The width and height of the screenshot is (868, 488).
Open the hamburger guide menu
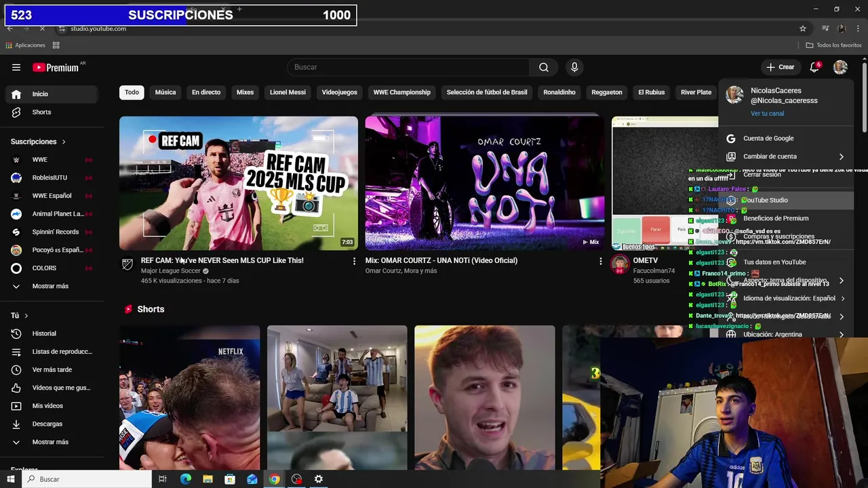tap(16, 67)
